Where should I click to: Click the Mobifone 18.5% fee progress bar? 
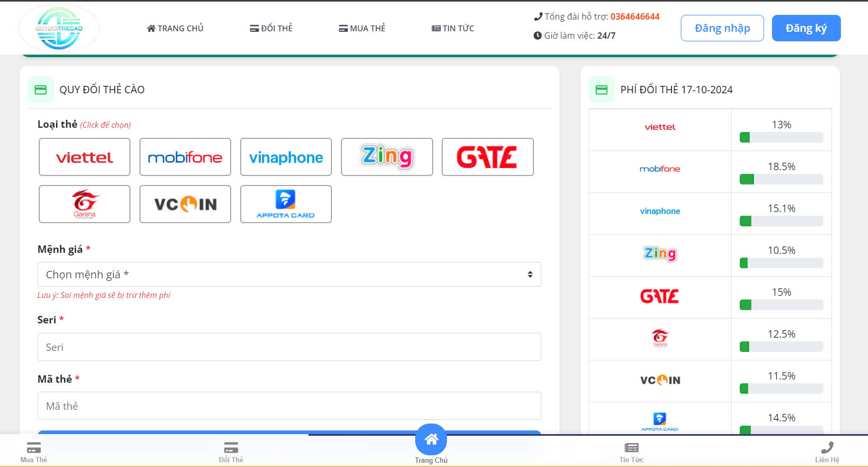click(x=781, y=179)
